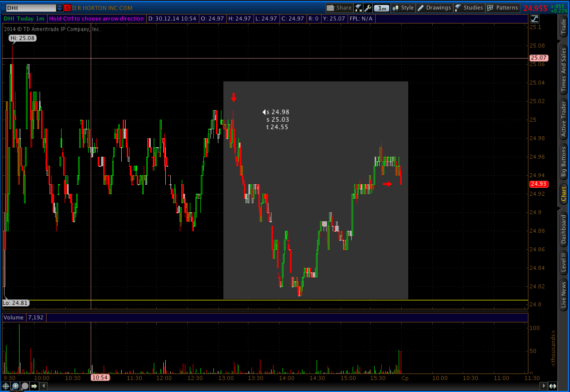The image size is (570, 392).
Task: Click the 10:54 time cursor label
Action: point(100,377)
